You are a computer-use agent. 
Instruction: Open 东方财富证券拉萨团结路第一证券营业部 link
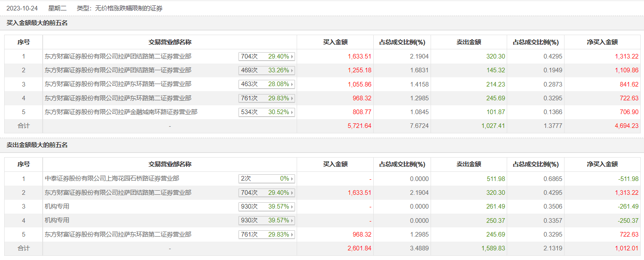(x=118, y=70)
